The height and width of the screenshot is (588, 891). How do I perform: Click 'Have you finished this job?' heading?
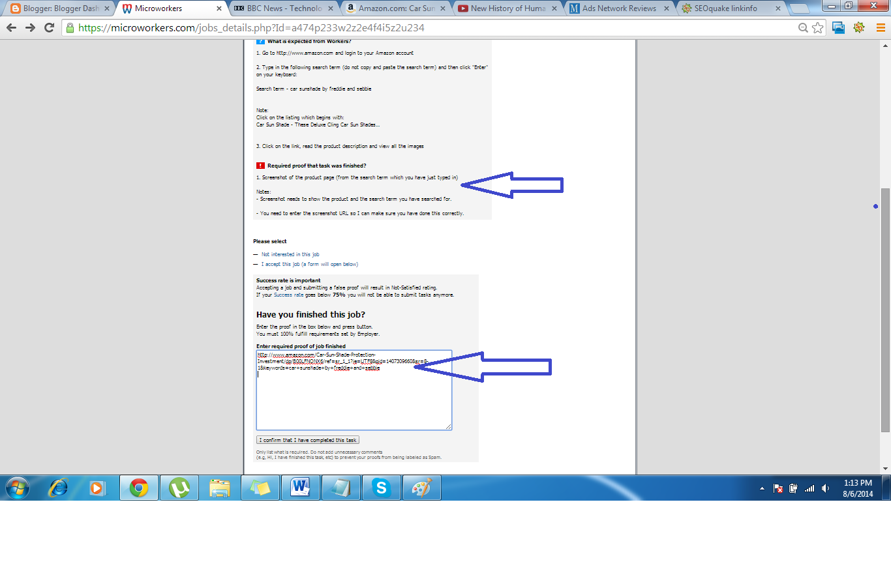point(310,314)
